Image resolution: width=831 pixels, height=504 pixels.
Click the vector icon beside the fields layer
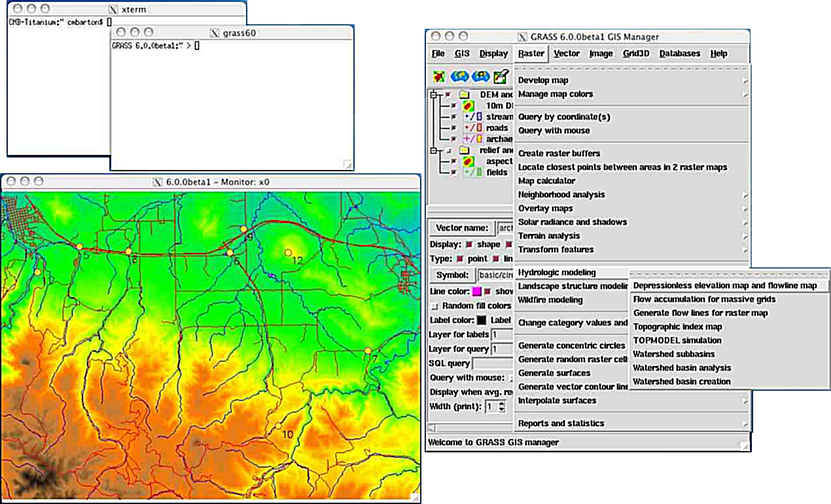click(472, 173)
